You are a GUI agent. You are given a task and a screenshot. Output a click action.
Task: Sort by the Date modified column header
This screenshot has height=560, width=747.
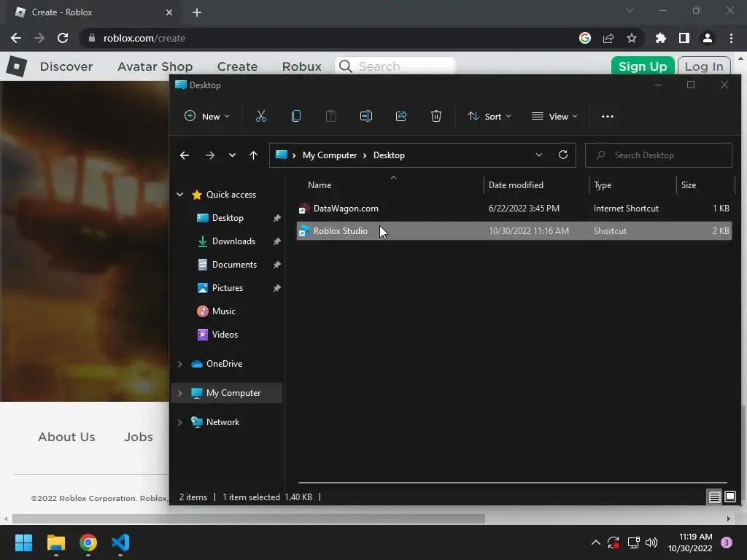pos(516,185)
